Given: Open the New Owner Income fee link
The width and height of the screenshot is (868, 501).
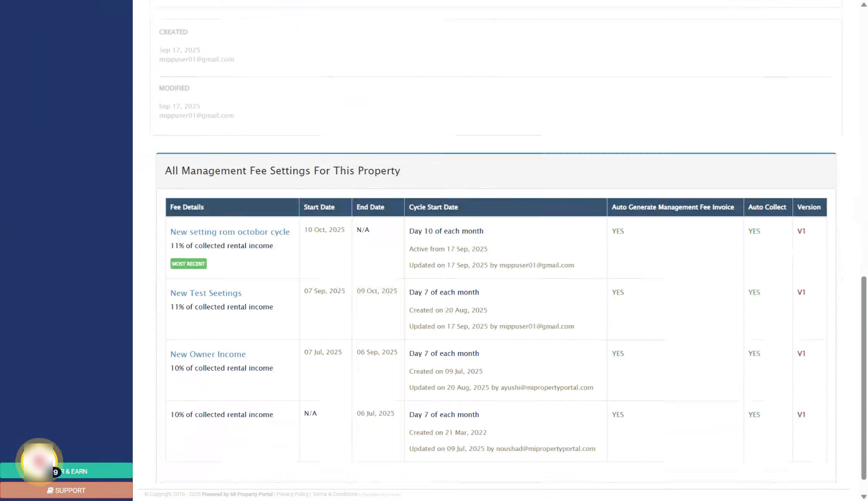Looking at the screenshot, I should (x=208, y=354).
